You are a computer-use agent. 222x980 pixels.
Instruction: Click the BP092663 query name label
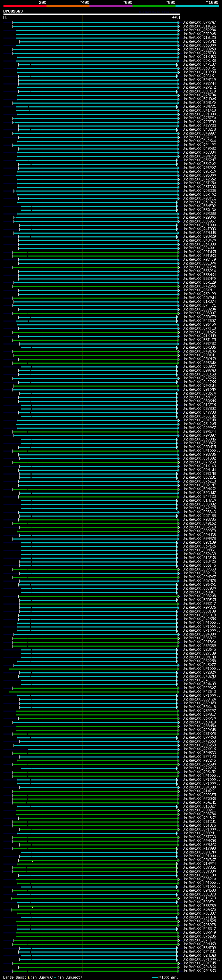13,11
